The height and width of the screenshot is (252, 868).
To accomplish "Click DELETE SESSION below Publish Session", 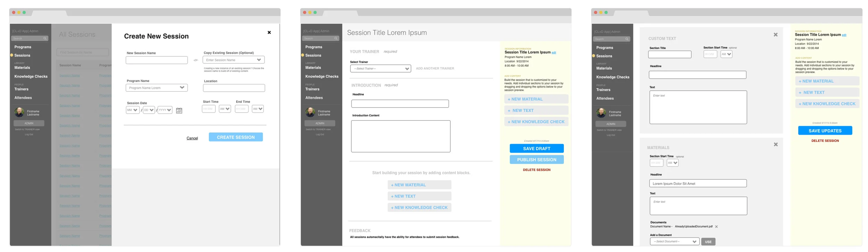I will (x=536, y=170).
